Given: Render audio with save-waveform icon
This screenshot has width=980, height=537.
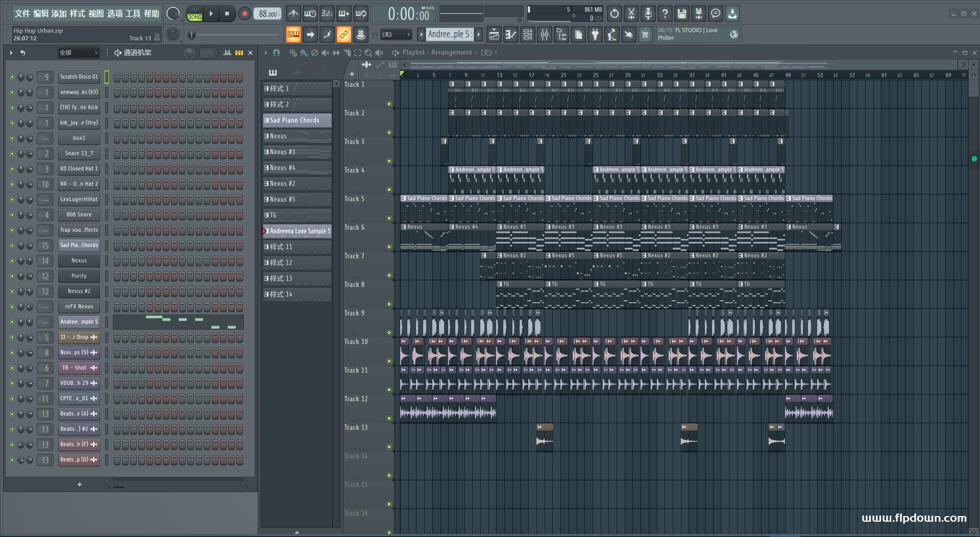Looking at the screenshot, I should (699, 14).
